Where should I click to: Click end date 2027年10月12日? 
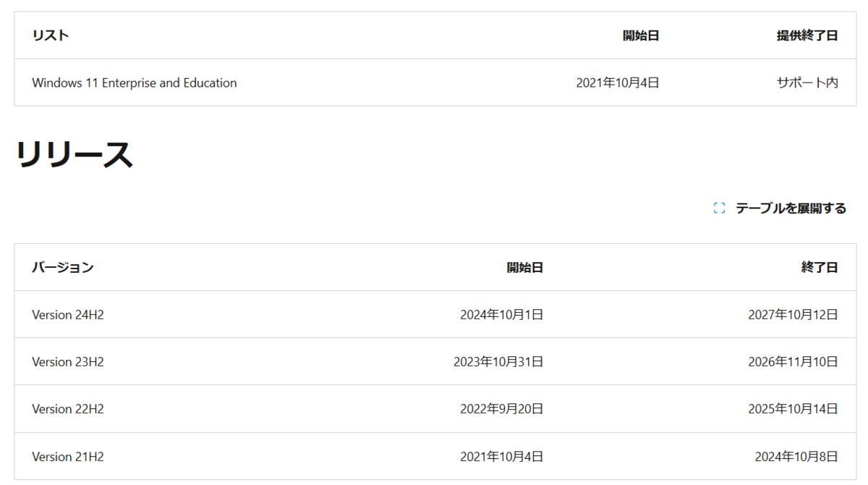pyautogui.click(x=793, y=315)
